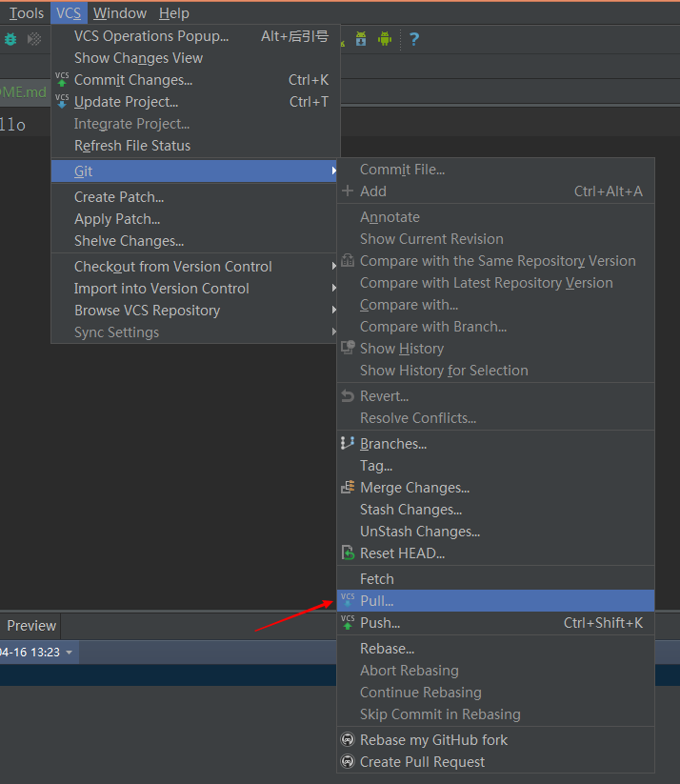Click the VCS icon beside Pull
The width and height of the screenshot is (680, 784).
pos(348,600)
